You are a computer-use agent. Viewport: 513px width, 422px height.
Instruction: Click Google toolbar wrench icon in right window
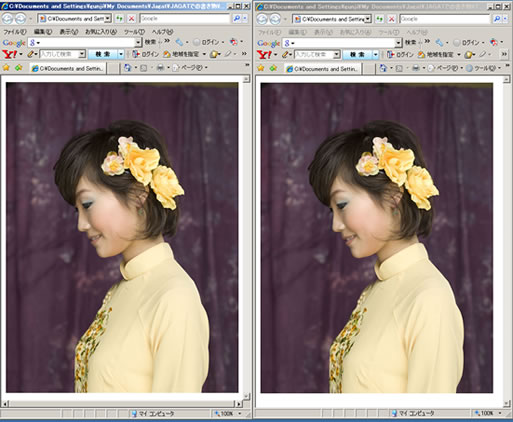(439, 43)
